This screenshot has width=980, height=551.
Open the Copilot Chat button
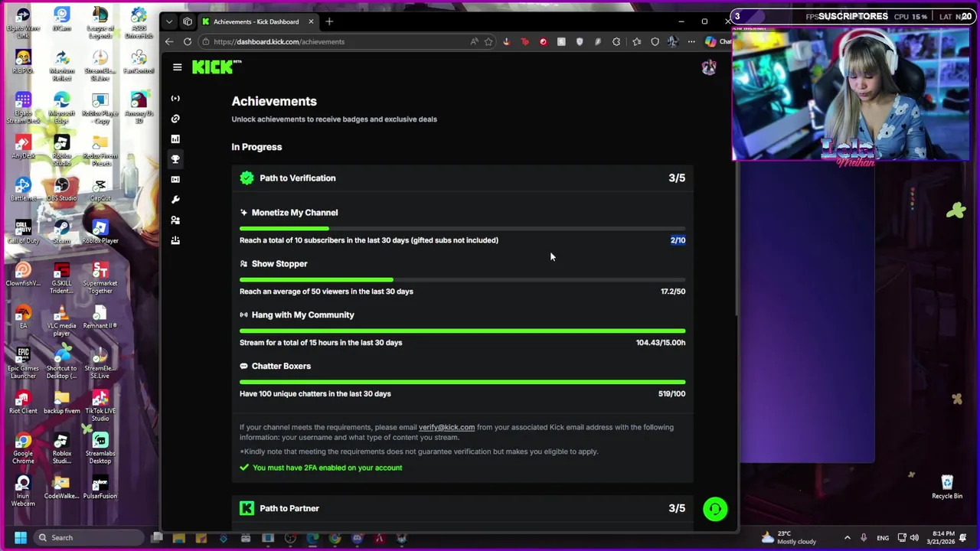tap(717, 41)
